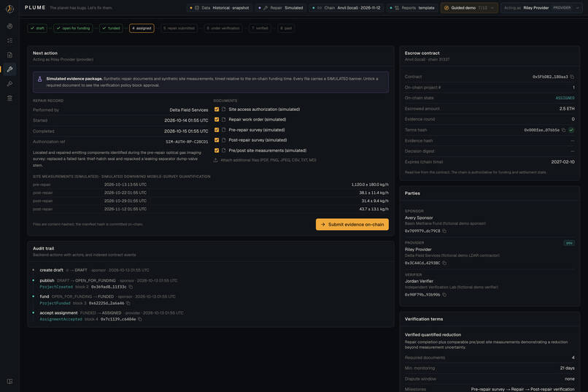Select the 5 repair submitted stage step

(x=179, y=28)
